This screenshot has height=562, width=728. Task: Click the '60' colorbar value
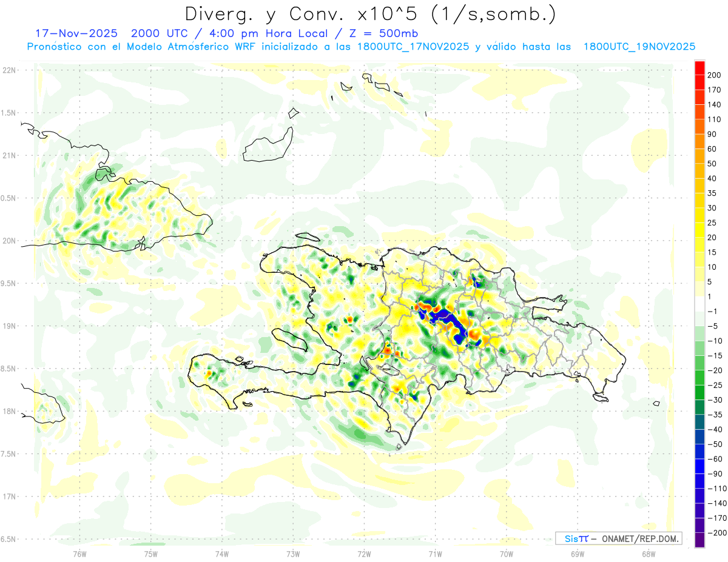(x=712, y=149)
